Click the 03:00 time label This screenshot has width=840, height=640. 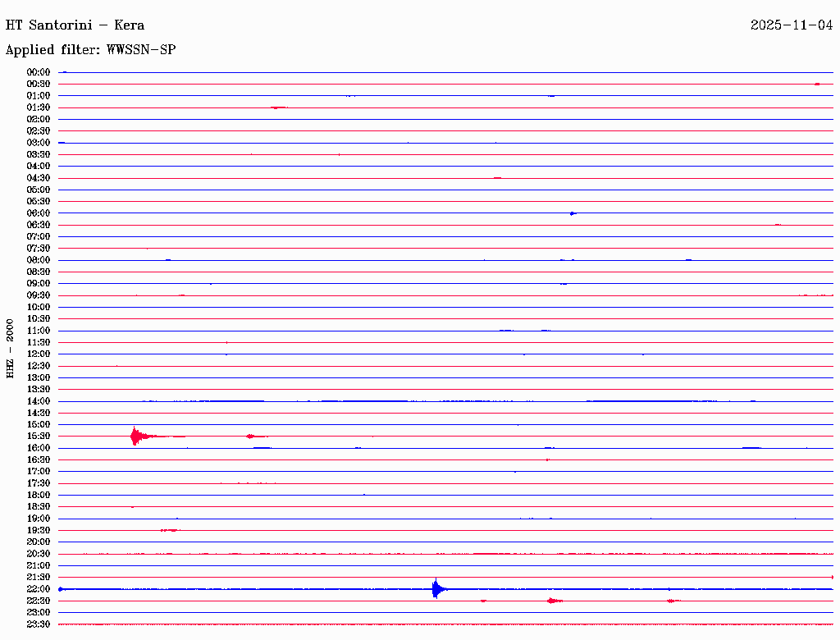pyautogui.click(x=39, y=143)
